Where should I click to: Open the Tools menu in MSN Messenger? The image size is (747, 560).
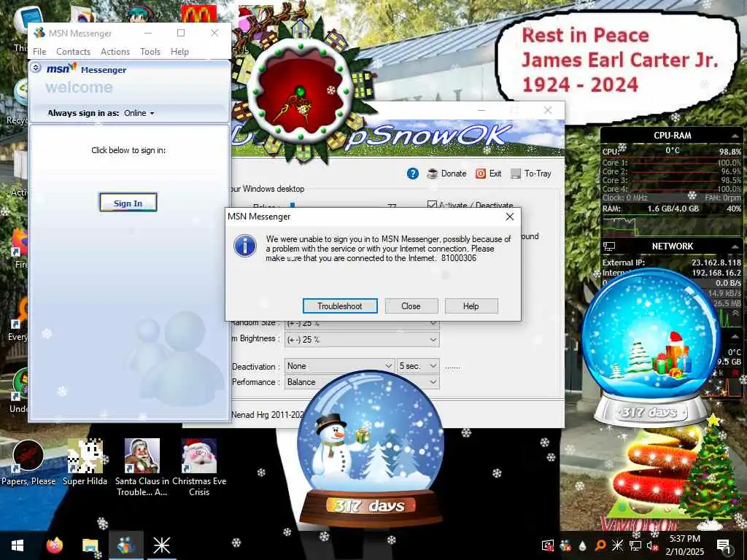(x=150, y=52)
